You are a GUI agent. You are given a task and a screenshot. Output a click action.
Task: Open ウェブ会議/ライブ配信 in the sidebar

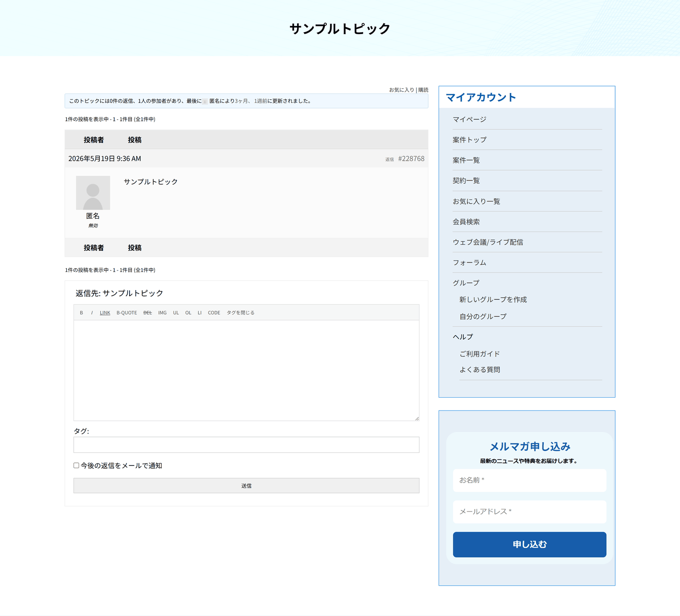(488, 242)
